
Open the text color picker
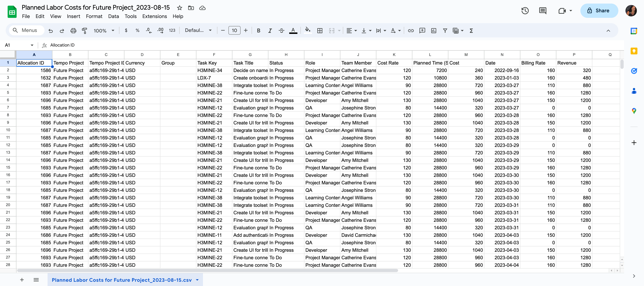pyautogui.click(x=293, y=30)
